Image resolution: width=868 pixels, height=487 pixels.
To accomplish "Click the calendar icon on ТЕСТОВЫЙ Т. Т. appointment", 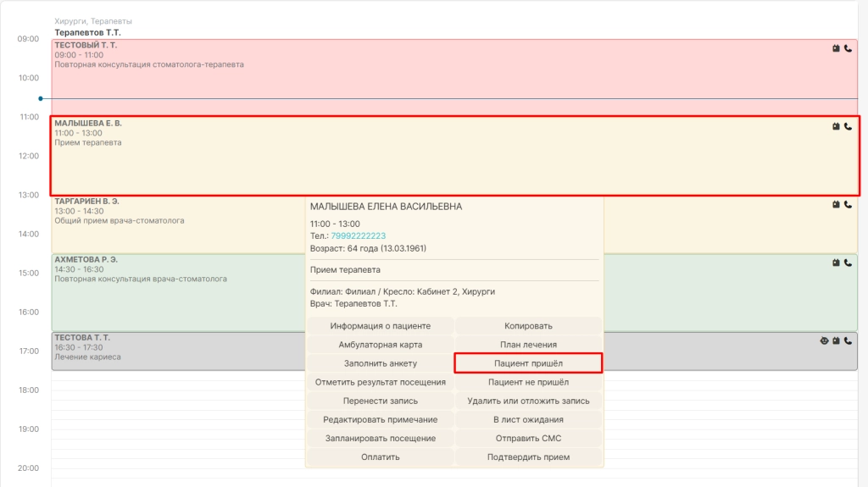I will click(836, 49).
